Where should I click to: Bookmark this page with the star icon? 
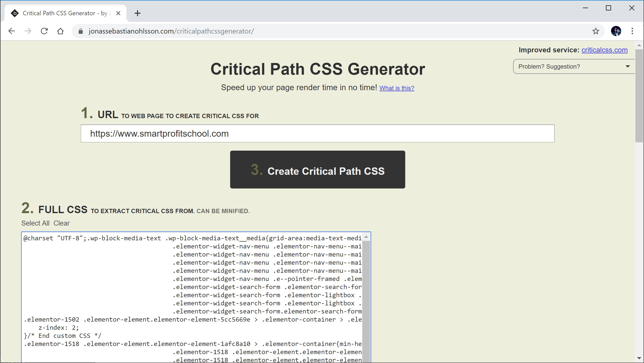[596, 31]
